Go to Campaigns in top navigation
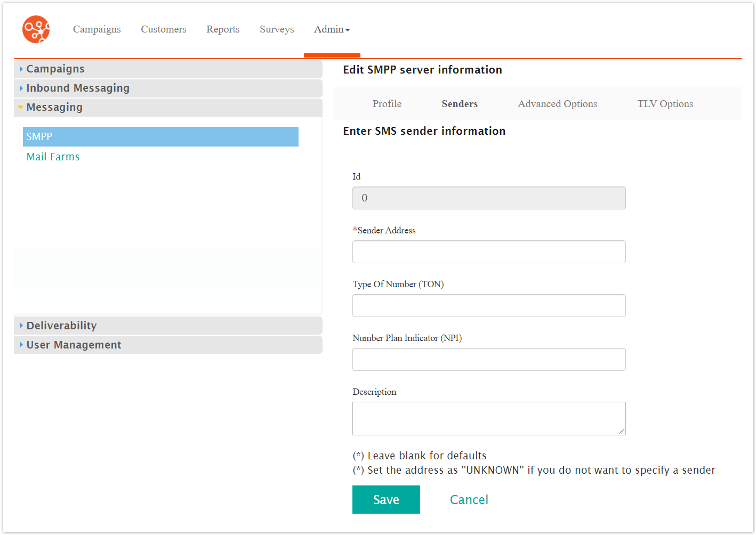Image resolution: width=756 pixels, height=535 pixels. 96,29
